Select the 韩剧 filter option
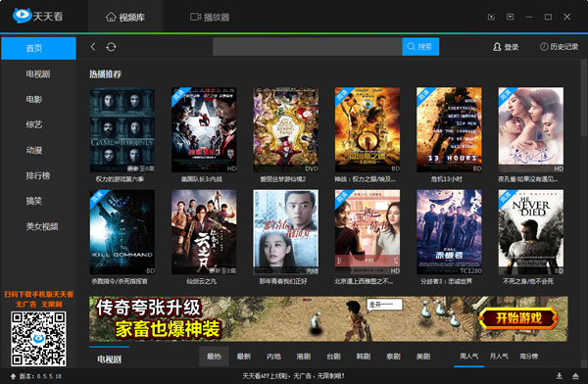Viewport: 588px width, 384px height. [364, 357]
